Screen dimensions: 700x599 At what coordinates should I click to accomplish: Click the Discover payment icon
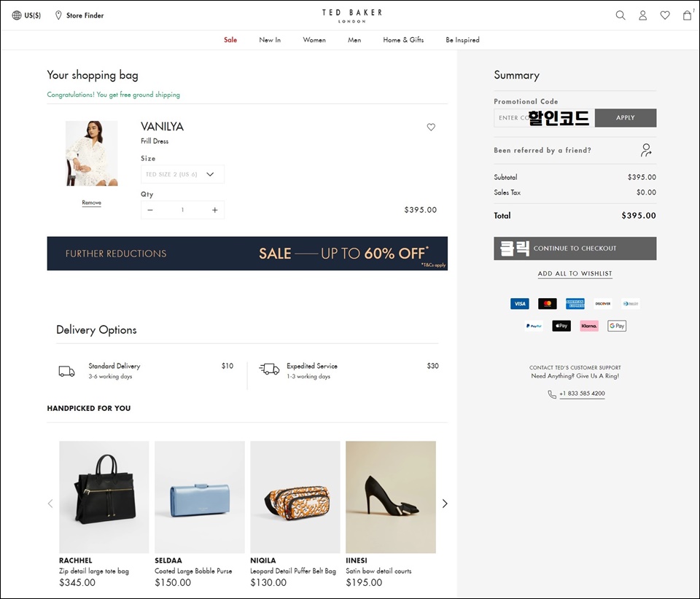pos(603,304)
